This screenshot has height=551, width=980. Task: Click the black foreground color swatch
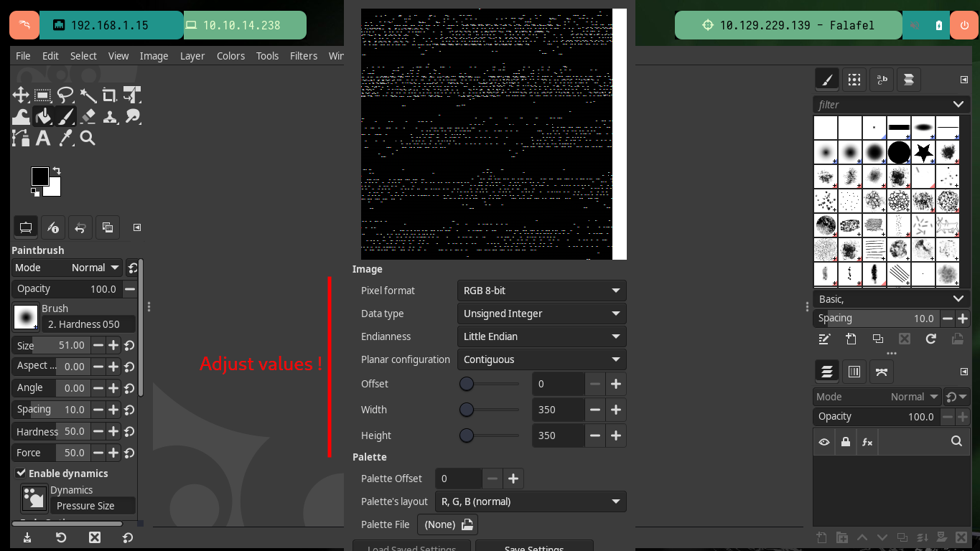point(39,176)
